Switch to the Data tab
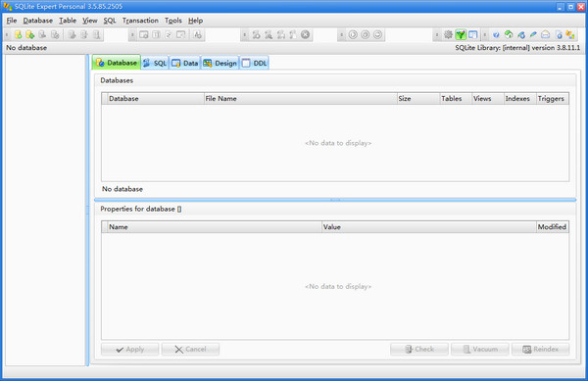Viewport: 588px width, 381px height. click(185, 64)
